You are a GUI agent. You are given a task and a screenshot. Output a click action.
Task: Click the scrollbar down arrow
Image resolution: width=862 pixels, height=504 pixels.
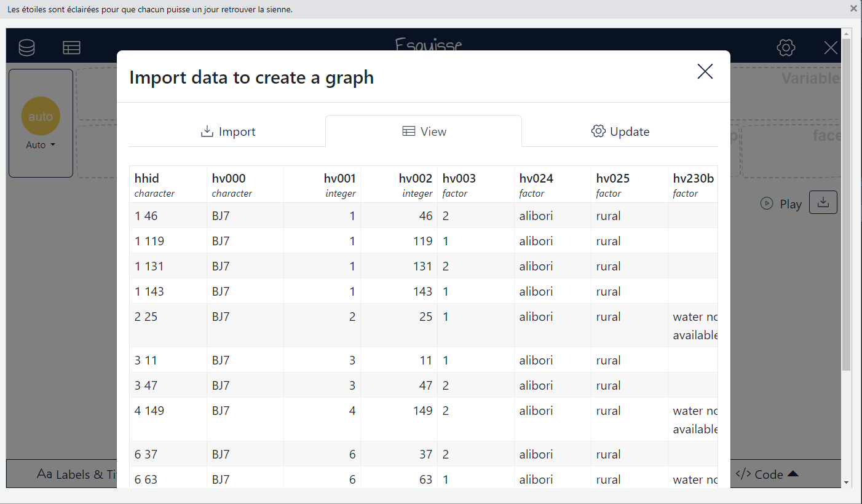tap(847, 482)
